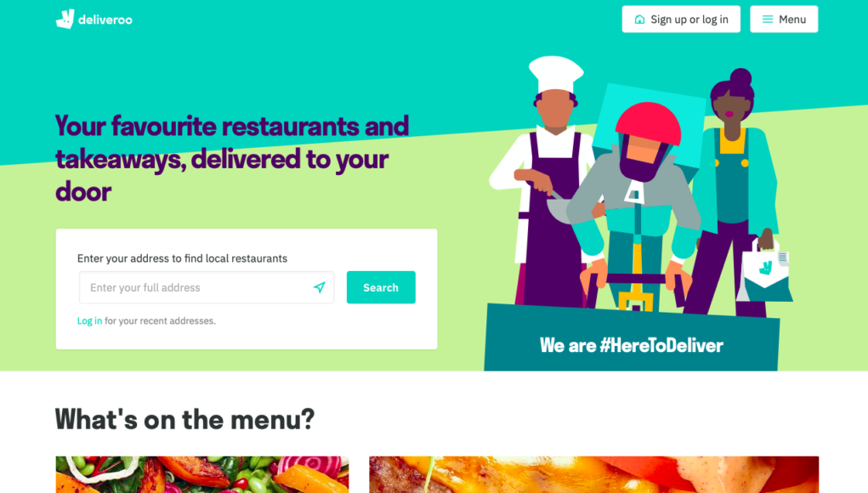Open the Menu button

tap(784, 20)
